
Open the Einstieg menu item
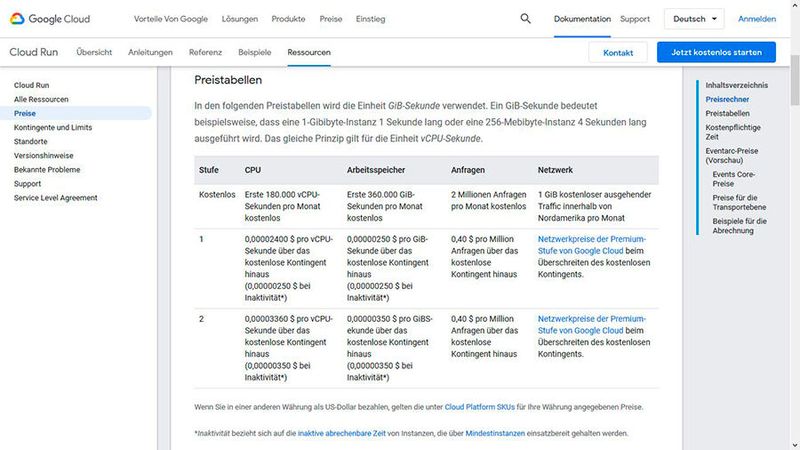[x=370, y=19]
